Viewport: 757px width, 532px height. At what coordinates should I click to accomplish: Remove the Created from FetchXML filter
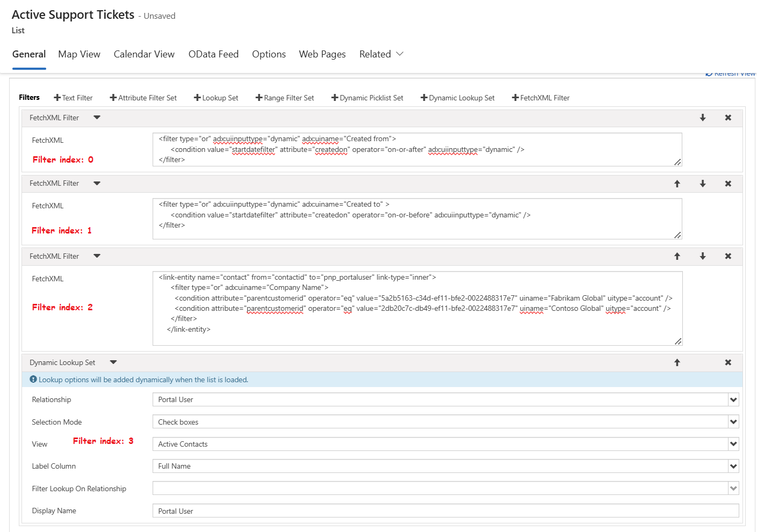(728, 118)
